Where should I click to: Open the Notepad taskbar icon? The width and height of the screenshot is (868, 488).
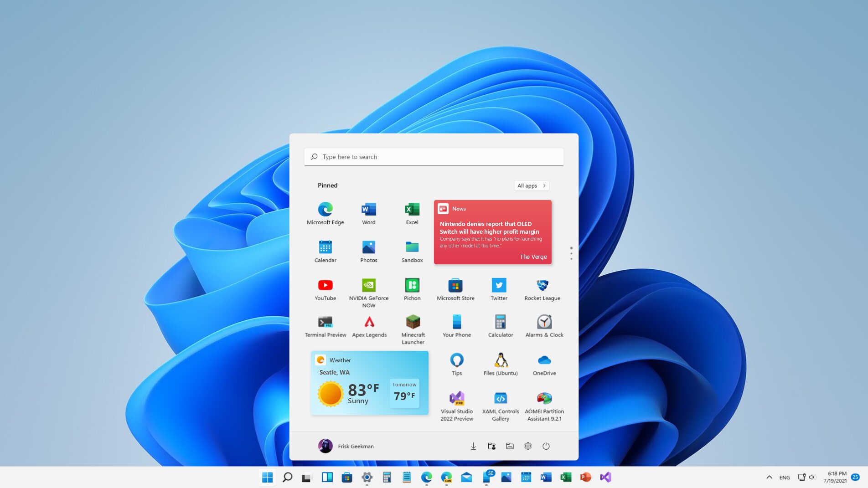tap(407, 477)
